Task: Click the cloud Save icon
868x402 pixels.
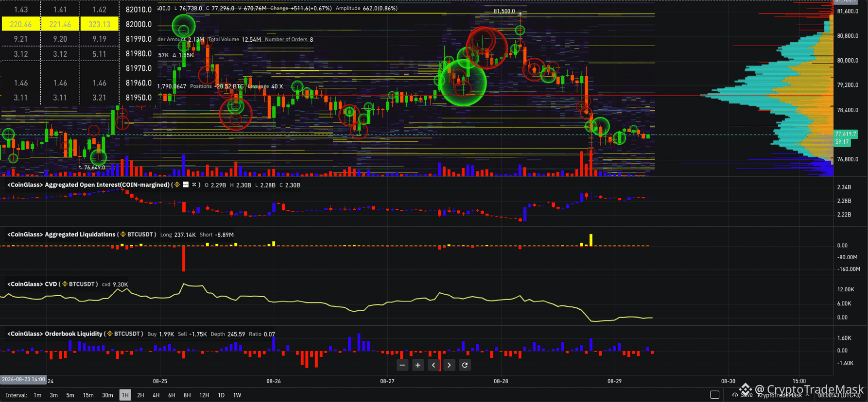Action: pyautogui.click(x=735, y=395)
